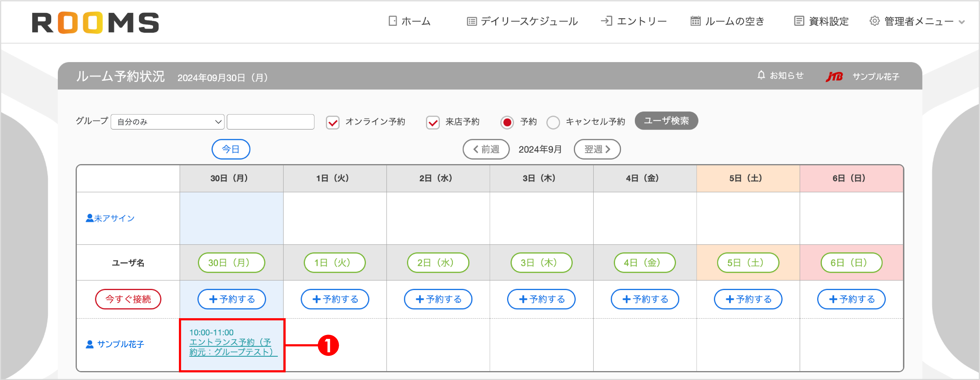Open the ルームの空き calendar icon

click(696, 21)
